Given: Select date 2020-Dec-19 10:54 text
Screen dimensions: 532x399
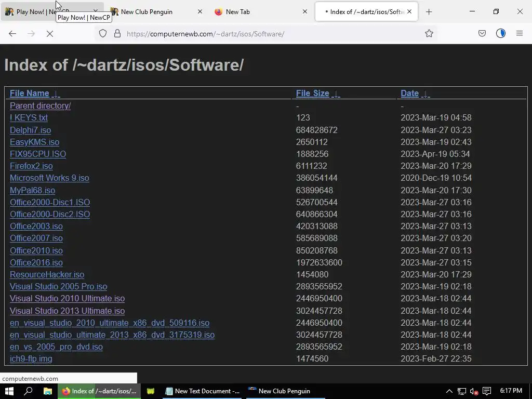Looking at the screenshot, I should (x=436, y=178).
